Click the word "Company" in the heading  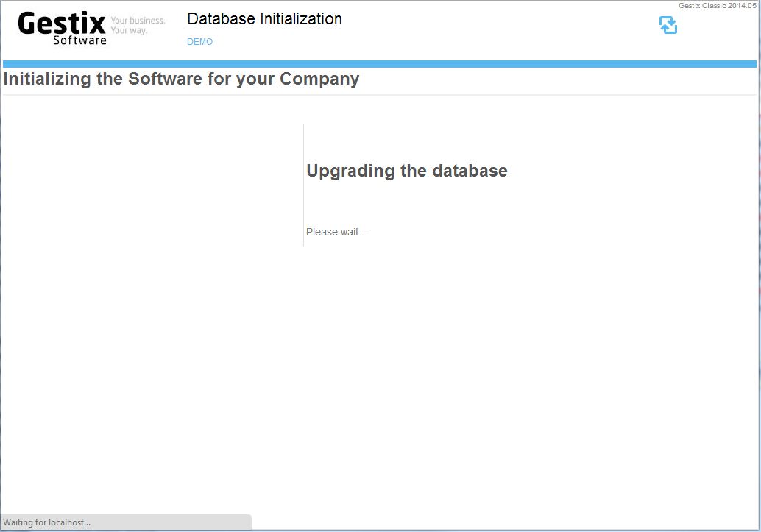click(319, 79)
